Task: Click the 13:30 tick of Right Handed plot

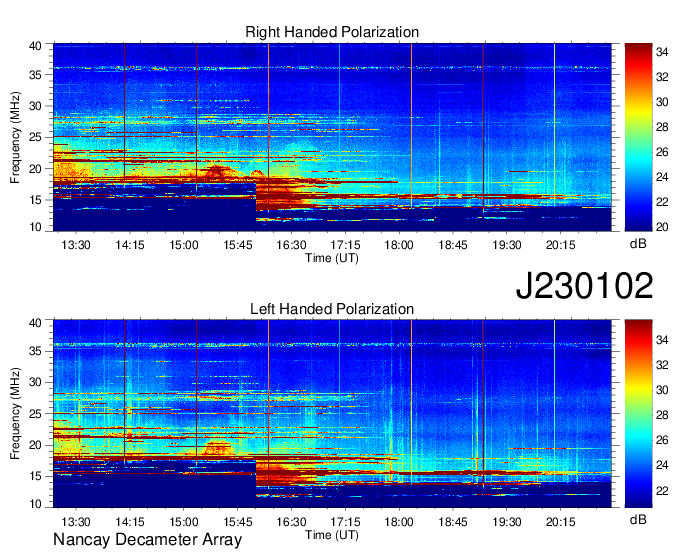Action: coord(76,245)
